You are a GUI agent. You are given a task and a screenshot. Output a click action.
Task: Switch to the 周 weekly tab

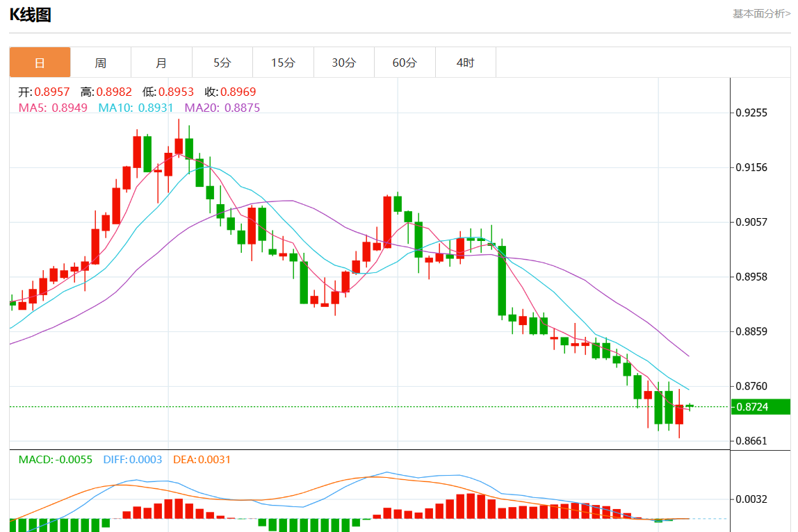(x=101, y=63)
